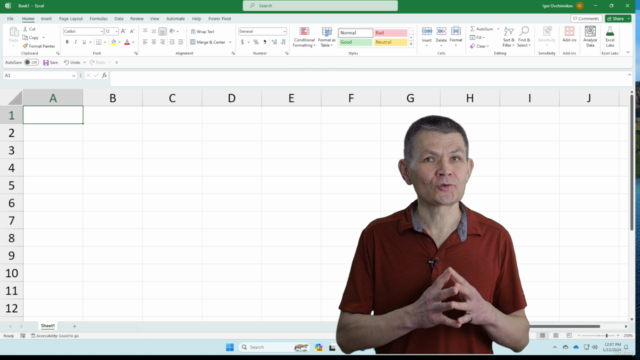Image resolution: width=640 pixels, height=360 pixels.
Task: Click the Cut scissors icon
Action: click(x=25, y=29)
